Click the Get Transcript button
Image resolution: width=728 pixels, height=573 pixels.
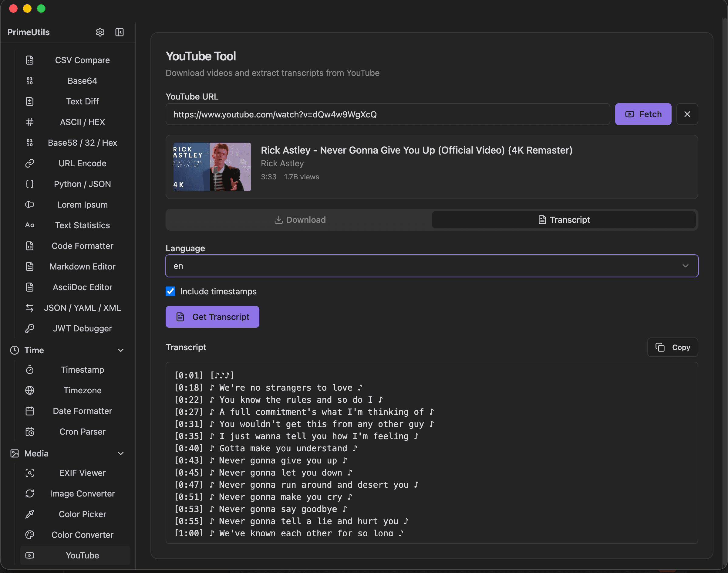point(212,317)
